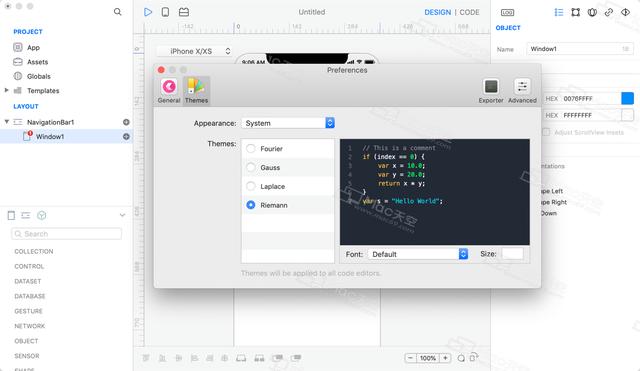This screenshot has width=640, height=371.
Task: Click the first alignment icon in bottom toolbar
Action: click(x=146, y=358)
